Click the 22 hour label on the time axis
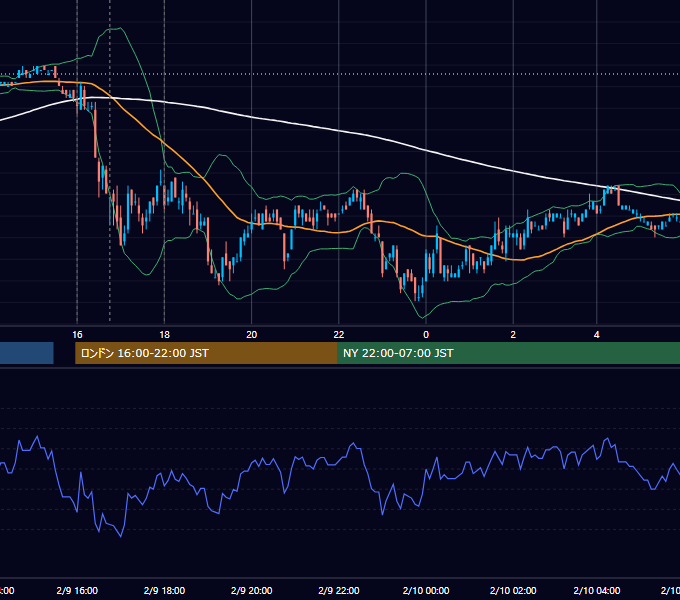 tap(339, 335)
